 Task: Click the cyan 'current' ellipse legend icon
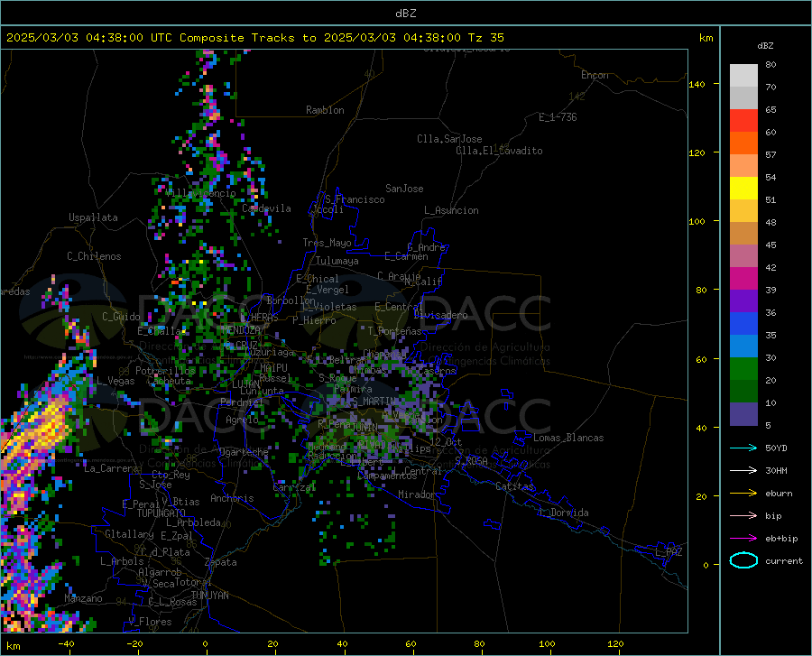(x=743, y=560)
